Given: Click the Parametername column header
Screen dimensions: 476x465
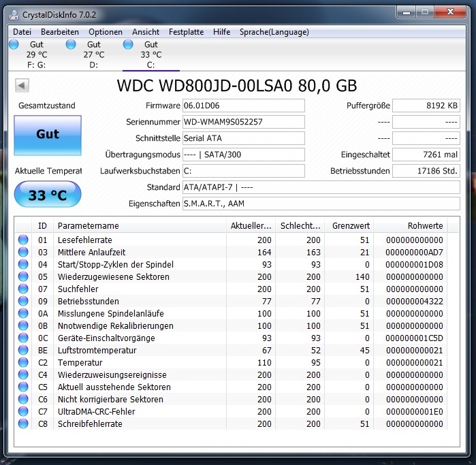Looking at the screenshot, I should click(140, 226).
